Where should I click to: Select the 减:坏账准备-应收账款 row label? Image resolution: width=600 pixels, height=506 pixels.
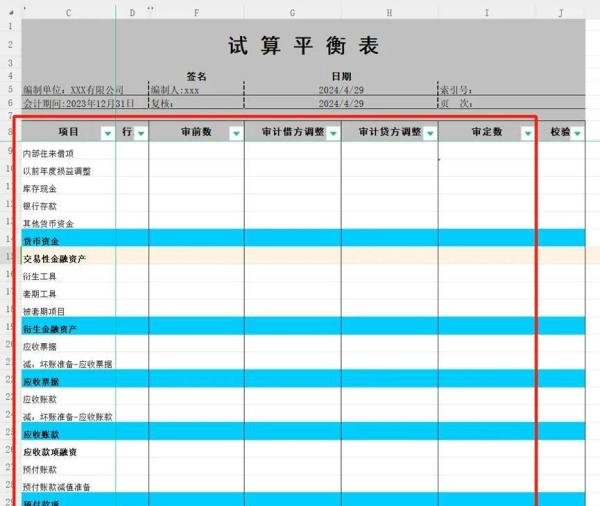click(x=68, y=416)
